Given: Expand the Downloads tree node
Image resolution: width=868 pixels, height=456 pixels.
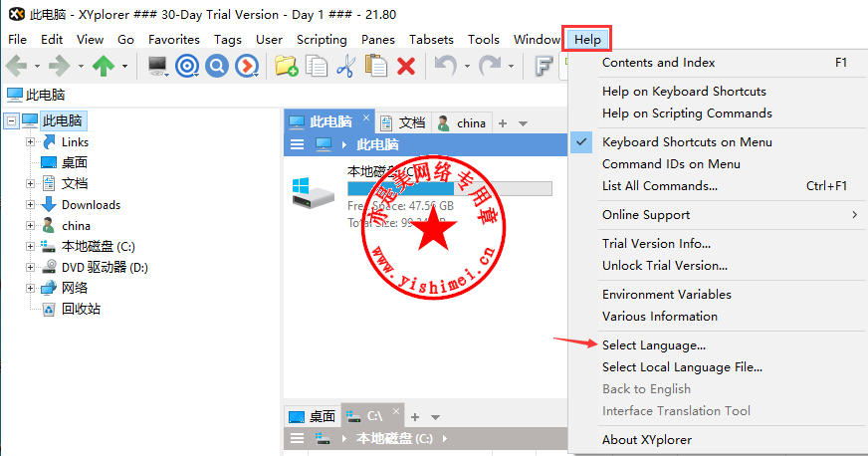Looking at the screenshot, I should tap(31, 205).
